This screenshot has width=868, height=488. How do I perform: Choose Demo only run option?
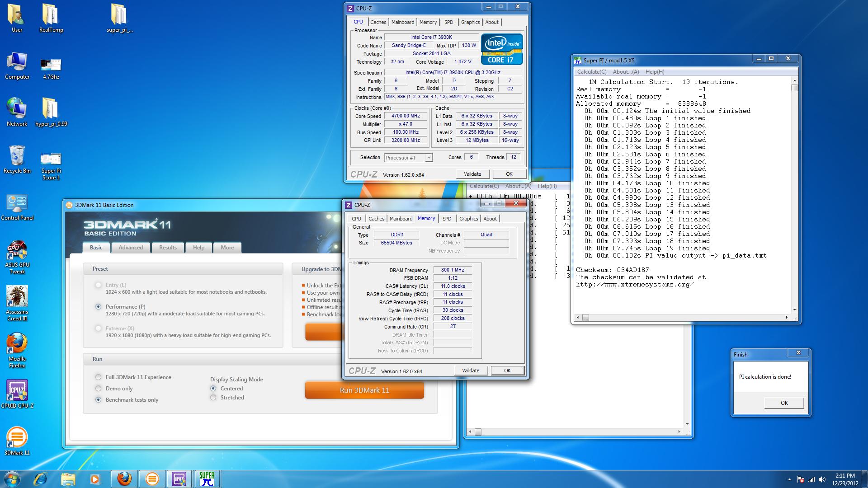[98, 389]
